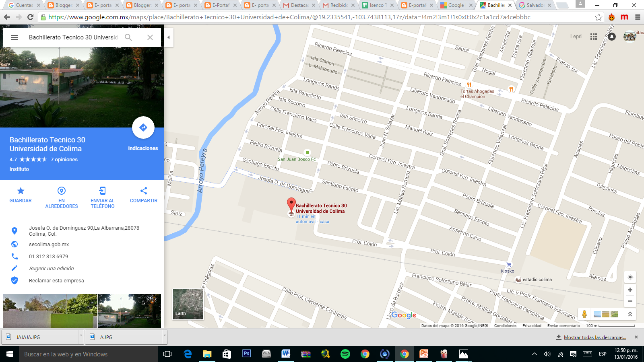Click the address bar URL

289,17
